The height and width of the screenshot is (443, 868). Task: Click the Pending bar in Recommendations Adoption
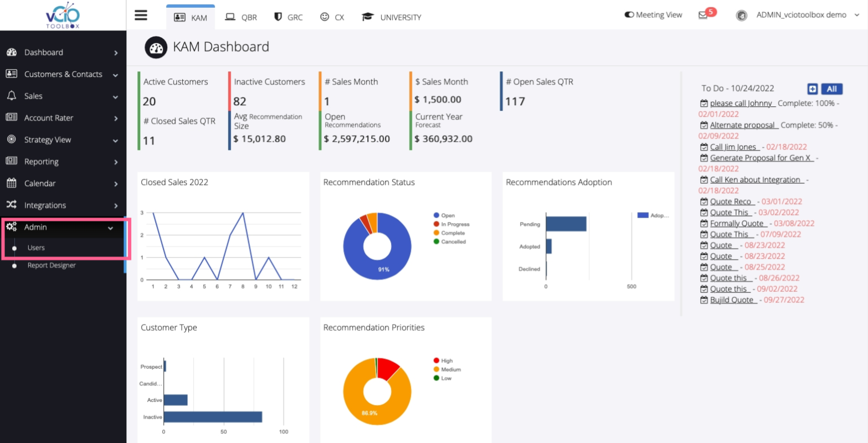[x=566, y=224]
